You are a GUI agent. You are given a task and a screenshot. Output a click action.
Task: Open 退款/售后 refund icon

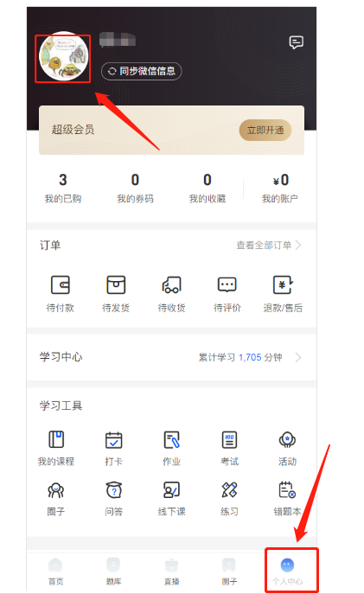[283, 284]
